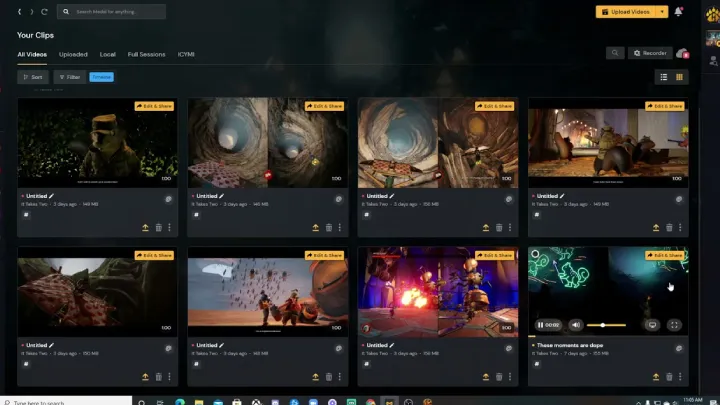Click upload icon on first Untitled clip

click(x=146, y=227)
